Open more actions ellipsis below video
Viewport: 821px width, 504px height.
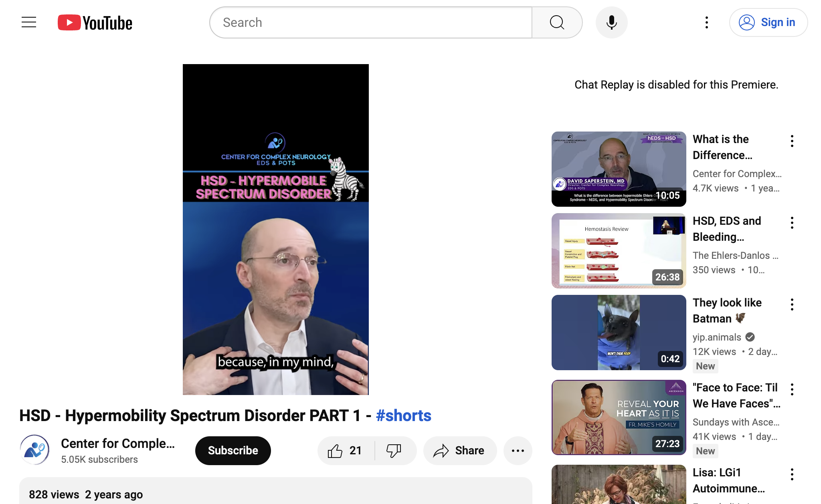[518, 451]
